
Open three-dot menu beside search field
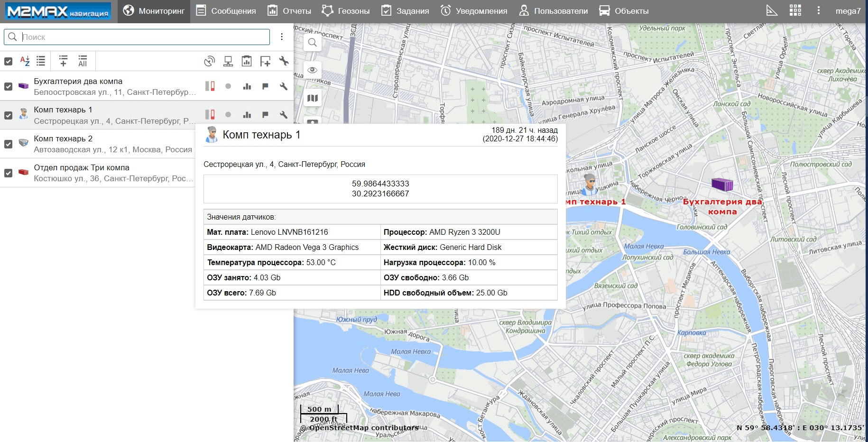[x=282, y=37]
